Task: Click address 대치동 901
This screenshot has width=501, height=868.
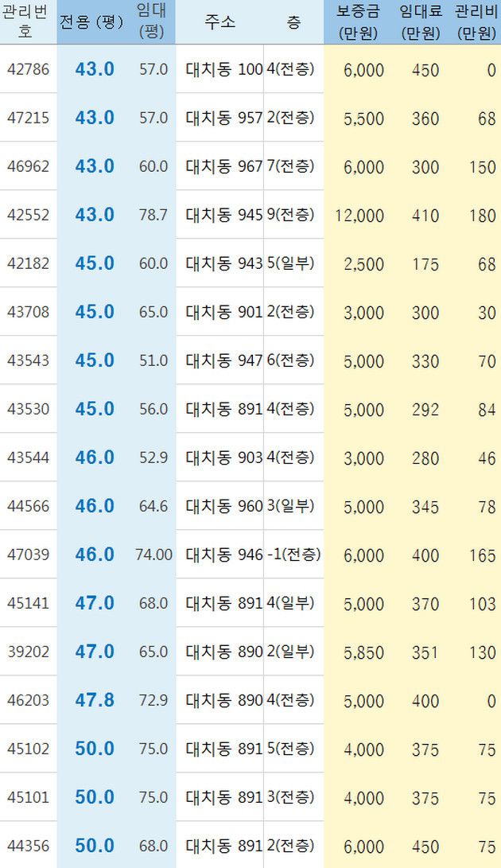Action: tap(224, 312)
